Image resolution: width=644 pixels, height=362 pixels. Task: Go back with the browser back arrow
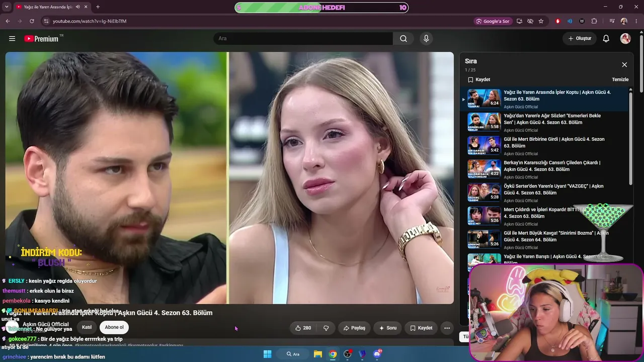coord(8,21)
